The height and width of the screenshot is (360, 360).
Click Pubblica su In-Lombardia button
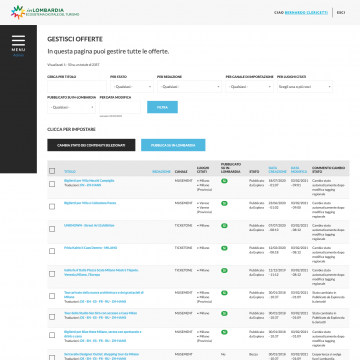(173, 145)
